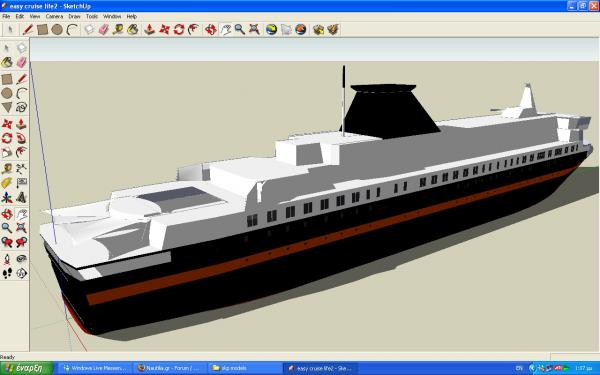Image resolution: width=600 pixels, height=375 pixels.
Task: Open the File menu
Action: click(x=6, y=16)
